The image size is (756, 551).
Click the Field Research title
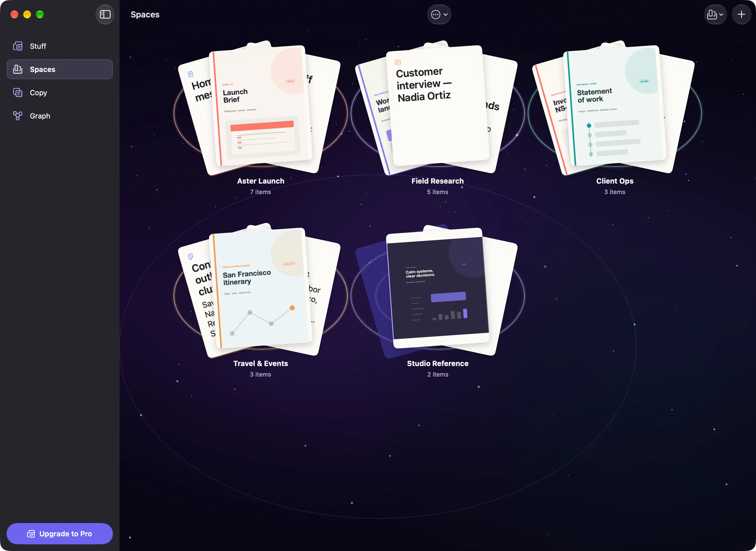[x=437, y=181]
